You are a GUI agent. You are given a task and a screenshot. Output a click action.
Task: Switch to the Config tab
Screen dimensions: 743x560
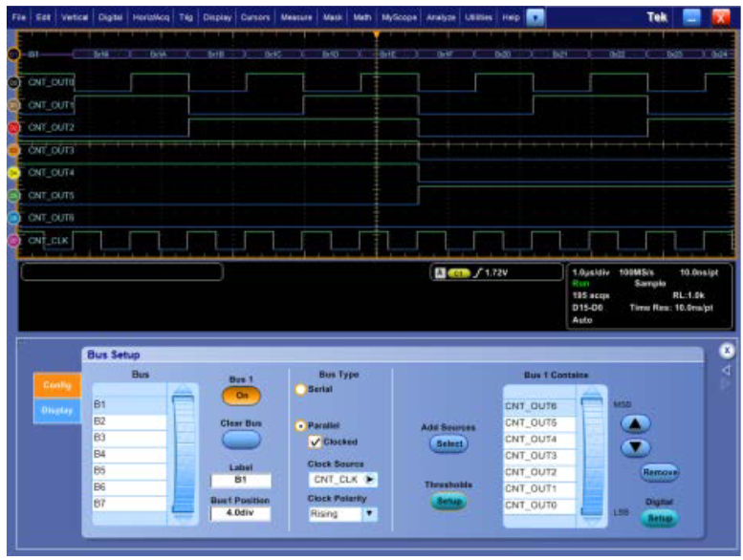pyautogui.click(x=57, y=385)
